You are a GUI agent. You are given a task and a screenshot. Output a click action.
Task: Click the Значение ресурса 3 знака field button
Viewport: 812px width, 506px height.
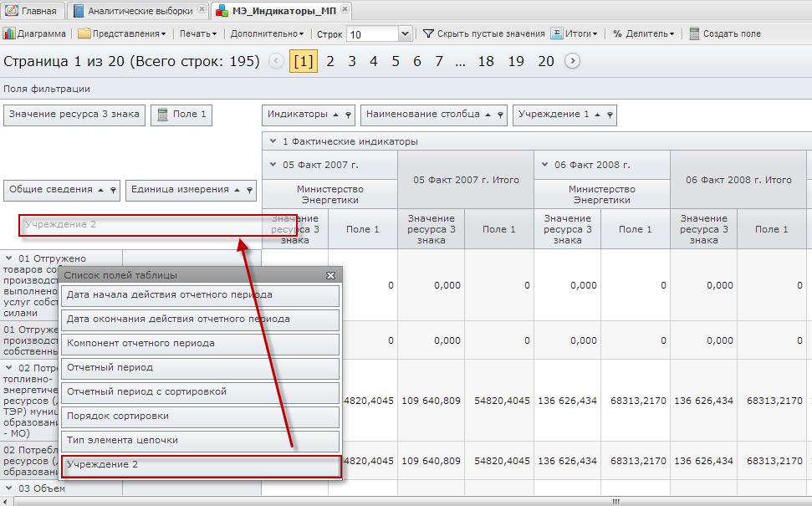click(74, 115)
